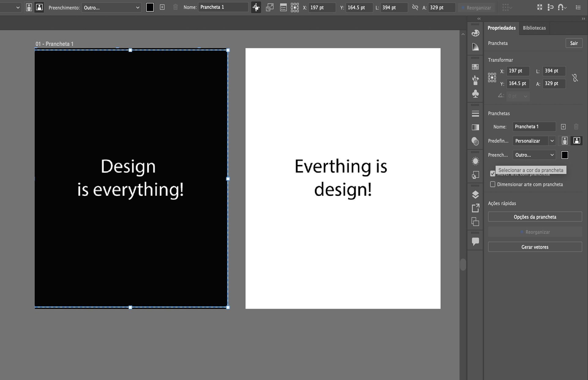Image resolution: width=588 pixels, height=380 pixels.
Task: Click new artboard icon beside Nome field
Action: (x=563, y=127)
